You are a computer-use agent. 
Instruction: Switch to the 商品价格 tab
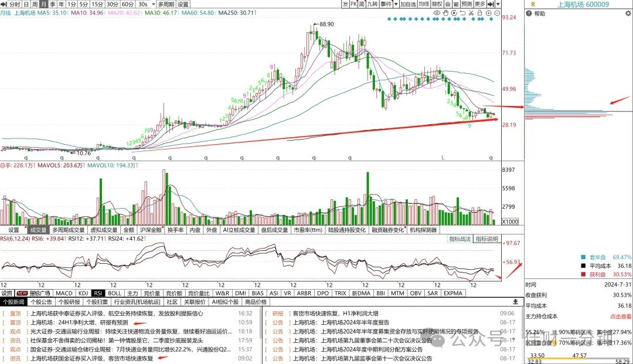coord(256,302)
